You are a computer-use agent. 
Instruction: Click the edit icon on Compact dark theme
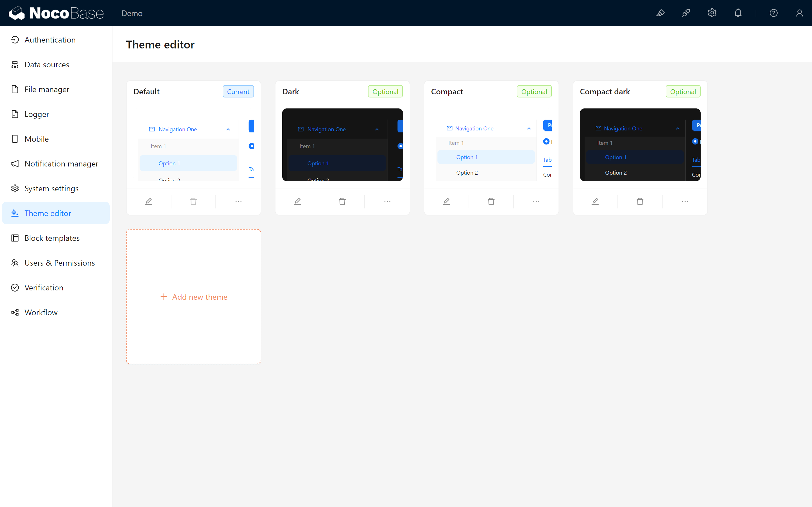[596, 201]
